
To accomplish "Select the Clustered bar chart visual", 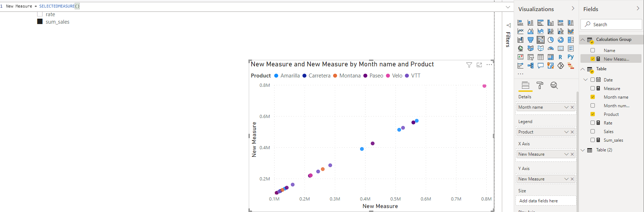I will point(541,23).
